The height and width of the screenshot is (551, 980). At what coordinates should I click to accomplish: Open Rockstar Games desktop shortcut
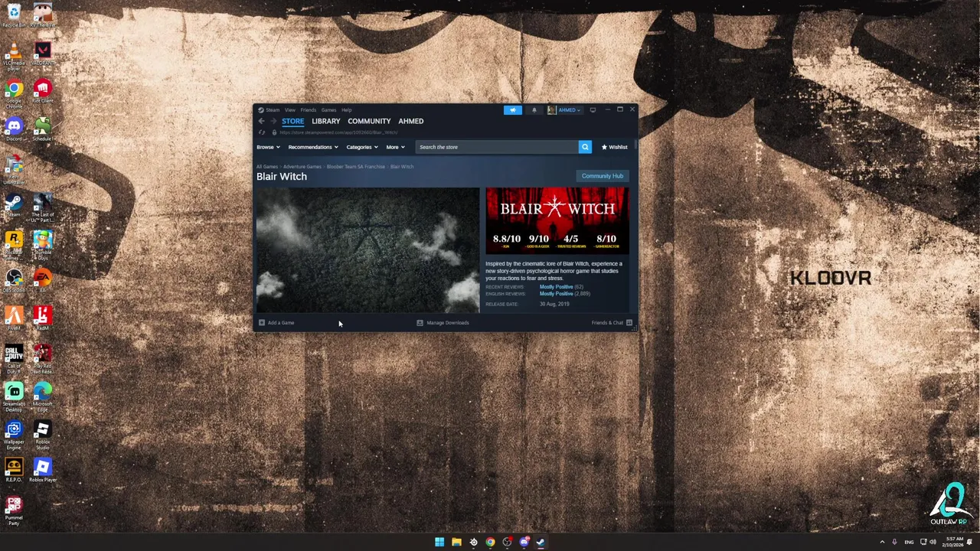pyautogui.click(x=14, y=246)
